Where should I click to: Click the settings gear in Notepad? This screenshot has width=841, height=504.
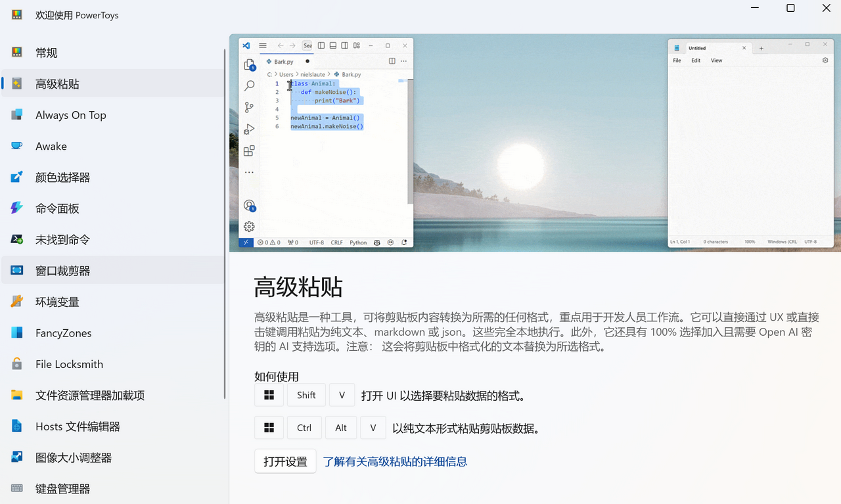point(825,60)
